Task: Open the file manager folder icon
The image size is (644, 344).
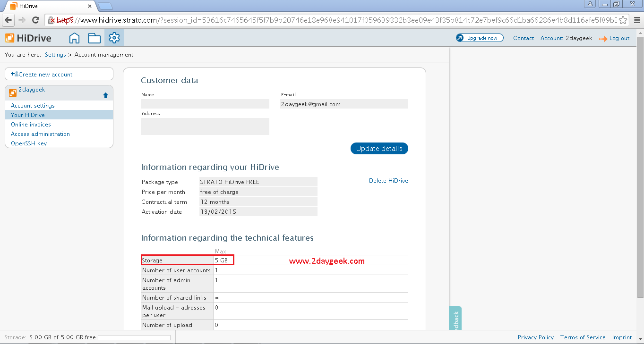Action: [x=94, y=38]
